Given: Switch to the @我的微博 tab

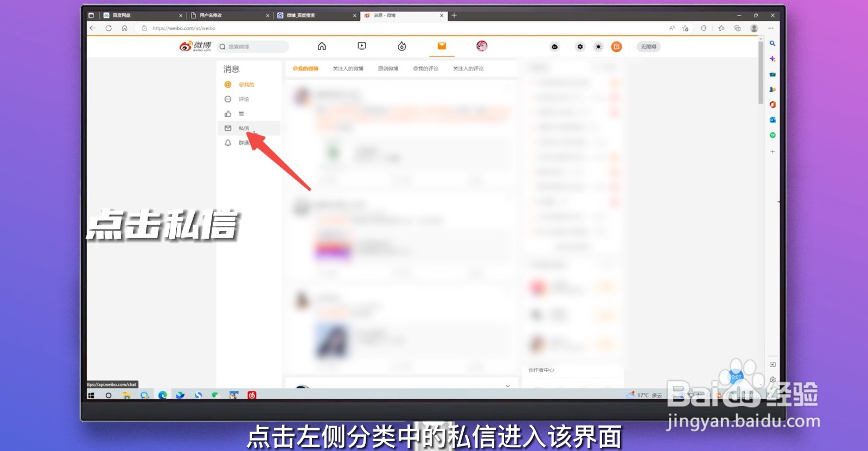Looking at the screenshot, I should click(305, 68).
